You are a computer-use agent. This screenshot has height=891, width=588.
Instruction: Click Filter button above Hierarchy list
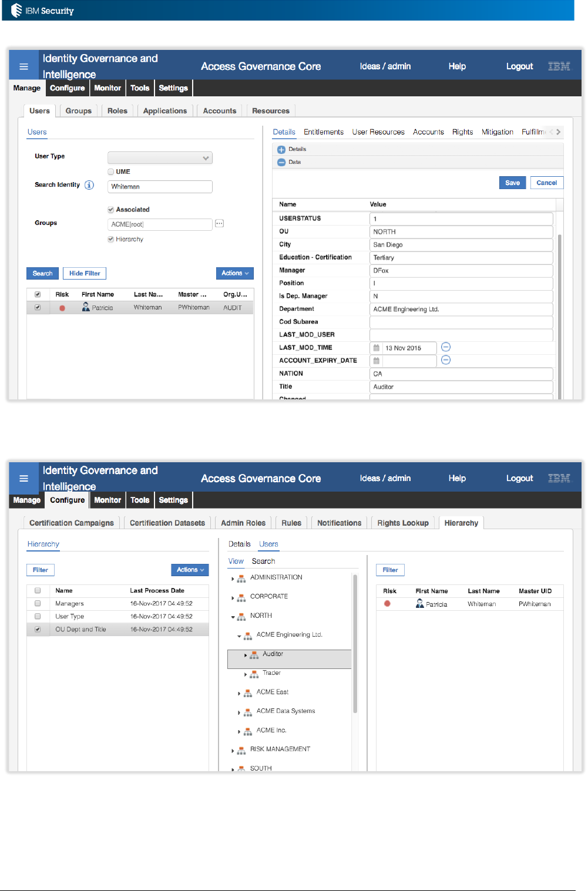tap(41, 570)
